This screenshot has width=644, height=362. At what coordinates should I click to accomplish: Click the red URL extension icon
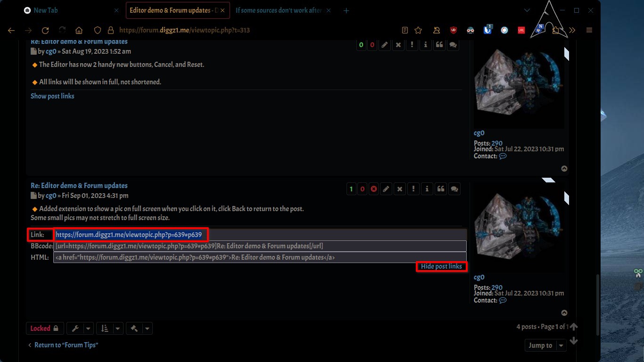(521, 30)
